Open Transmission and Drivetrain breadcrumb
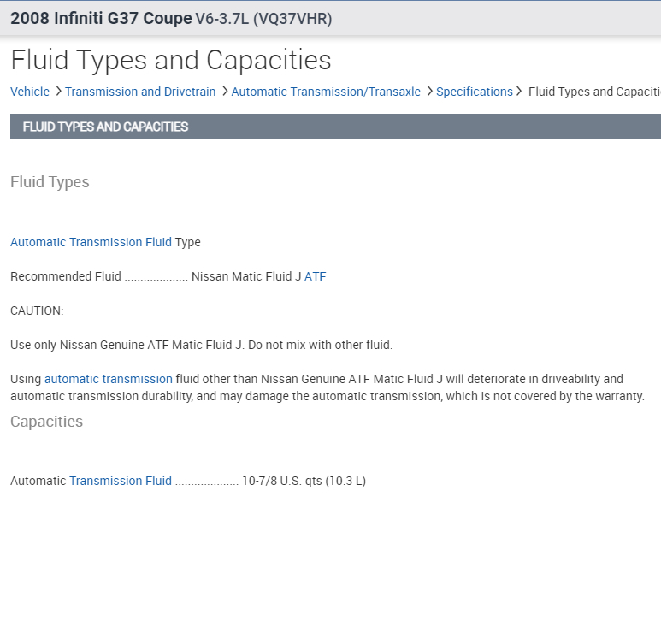The width and height of the screenshot is (661, 644). (x=140, y=92)
